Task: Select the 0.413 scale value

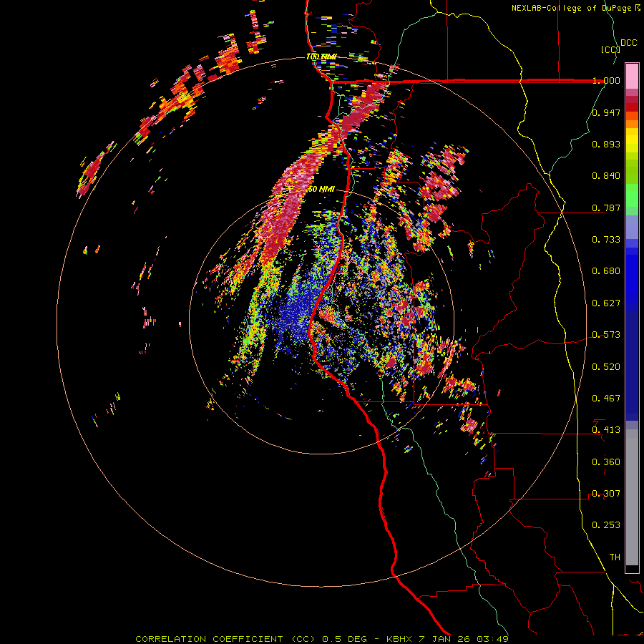Action: [x=606, y=430]
